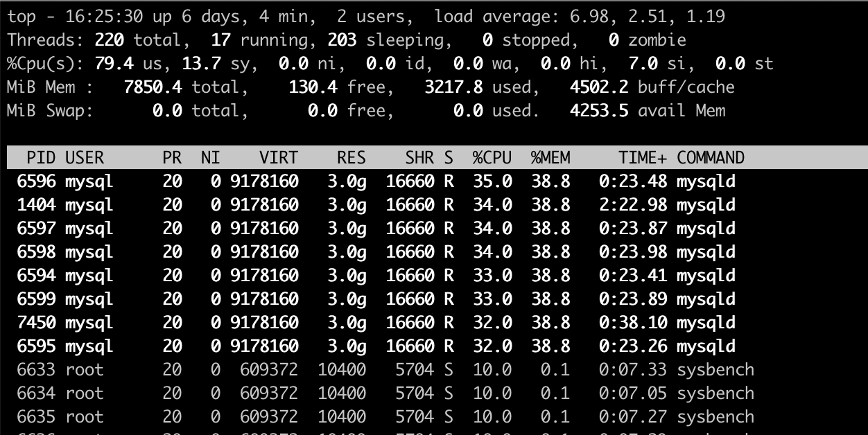The width and height of the screenshot is (868, 435).
Task: Click mysql user in PID 7450 row
Action: (x=89, y=323)
